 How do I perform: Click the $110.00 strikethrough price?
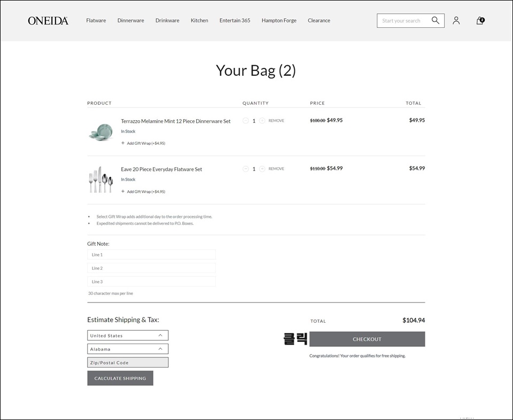(x=317, y=168)
